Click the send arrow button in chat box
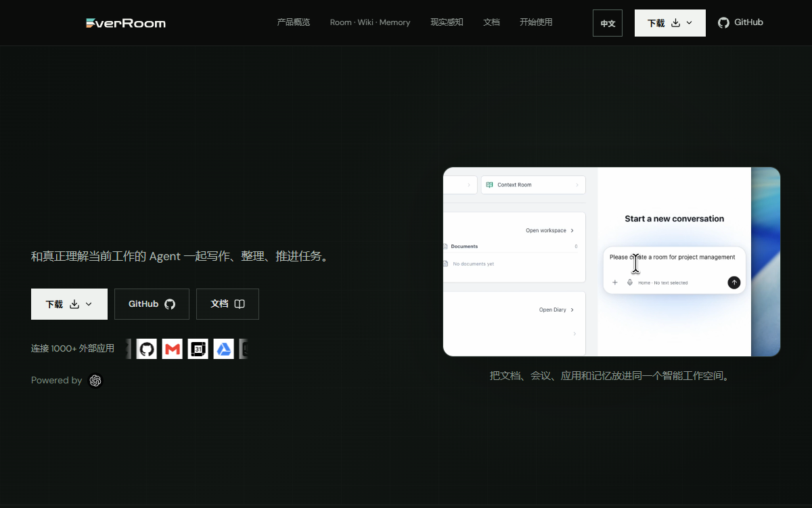The width and height of the screenshot is (812, 508). click(734, 282)
